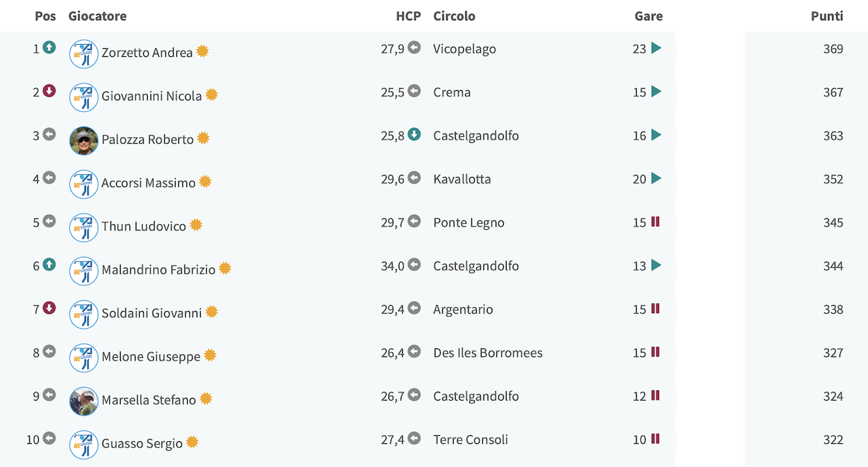
Task: Click the teal HCP down arrow for Palozza Roberto
Action: [414, 134]
